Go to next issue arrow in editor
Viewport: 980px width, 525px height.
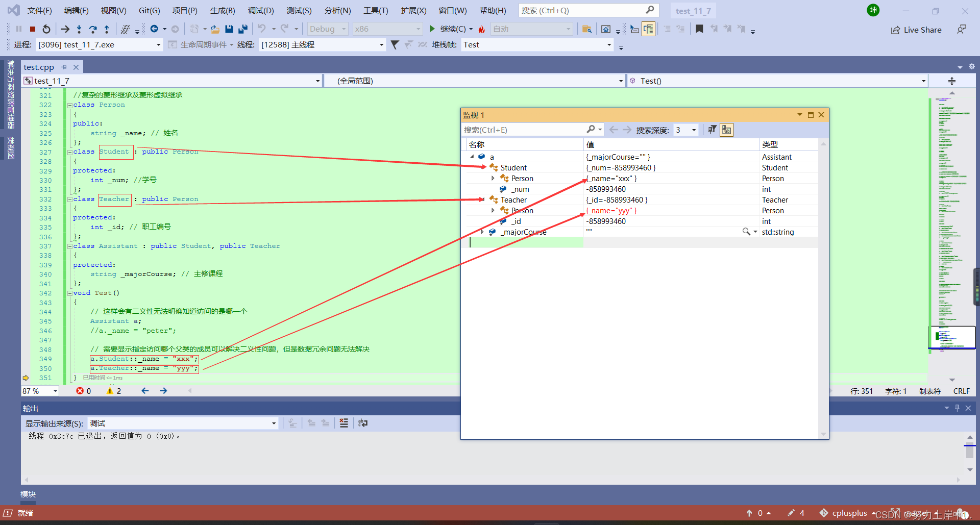click(163, 391)
